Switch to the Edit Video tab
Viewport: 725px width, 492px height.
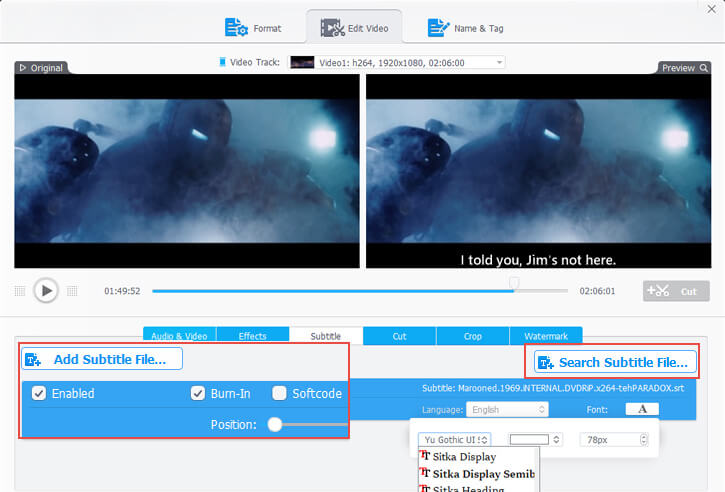pyautogui.click(x=354, y=28)
